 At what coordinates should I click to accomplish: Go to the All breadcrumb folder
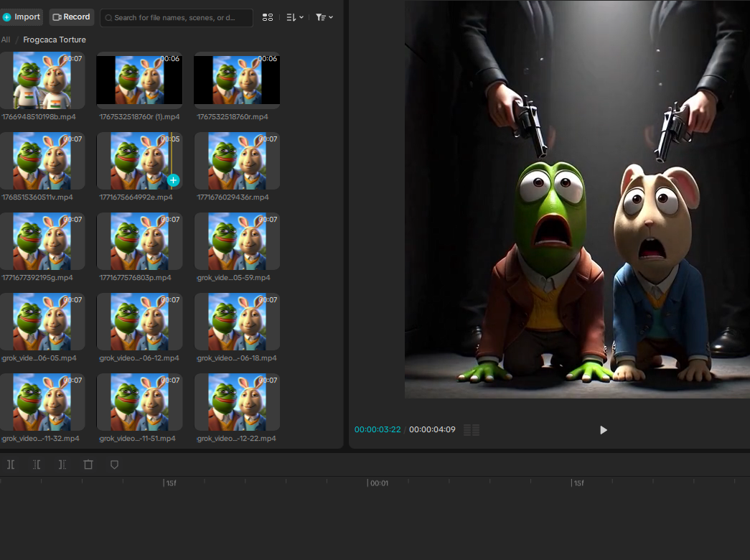click(x=6, y=39)
